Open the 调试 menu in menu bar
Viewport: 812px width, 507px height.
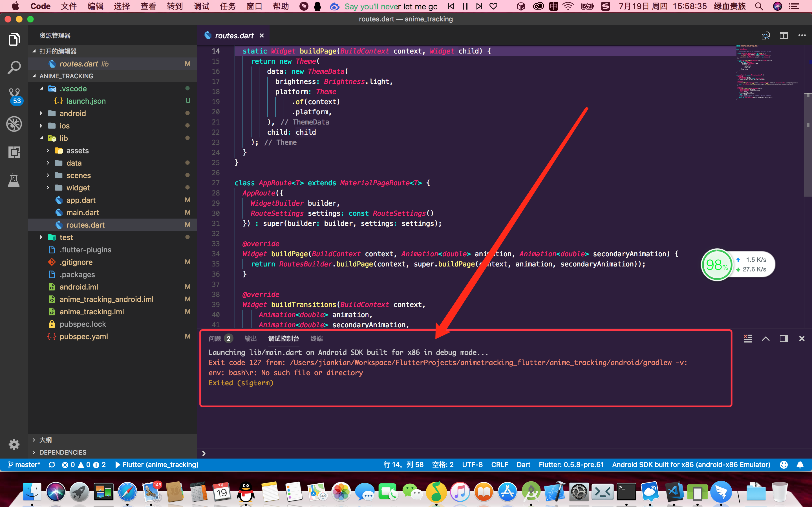[201, 6]
